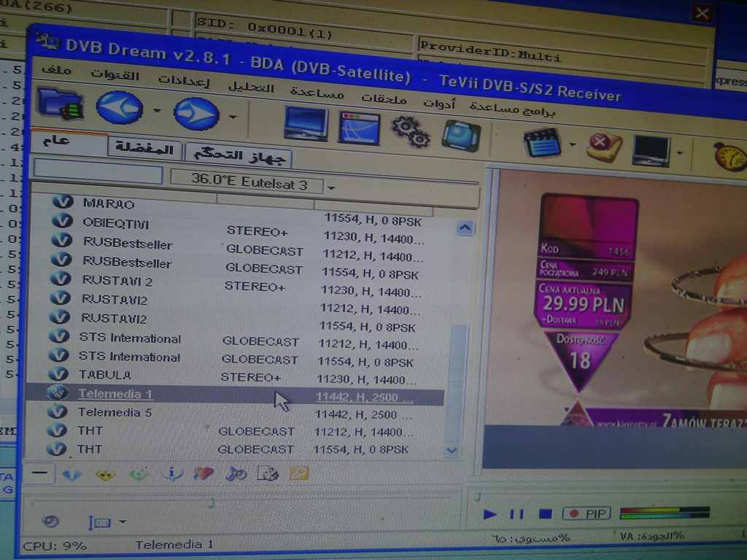Open the timer stopwatch icon
This screenshot has width=747, height=560.
tap(729, 156)
